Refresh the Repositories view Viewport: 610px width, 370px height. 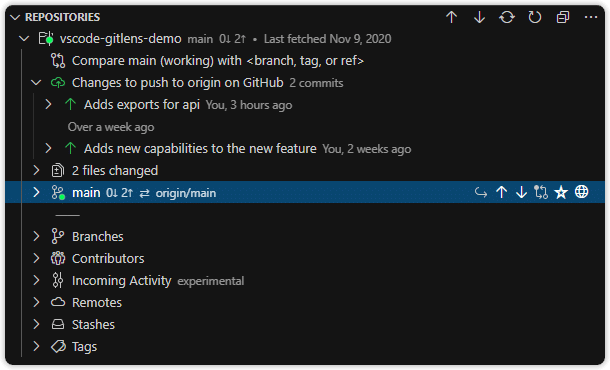(x=535, y=17)
